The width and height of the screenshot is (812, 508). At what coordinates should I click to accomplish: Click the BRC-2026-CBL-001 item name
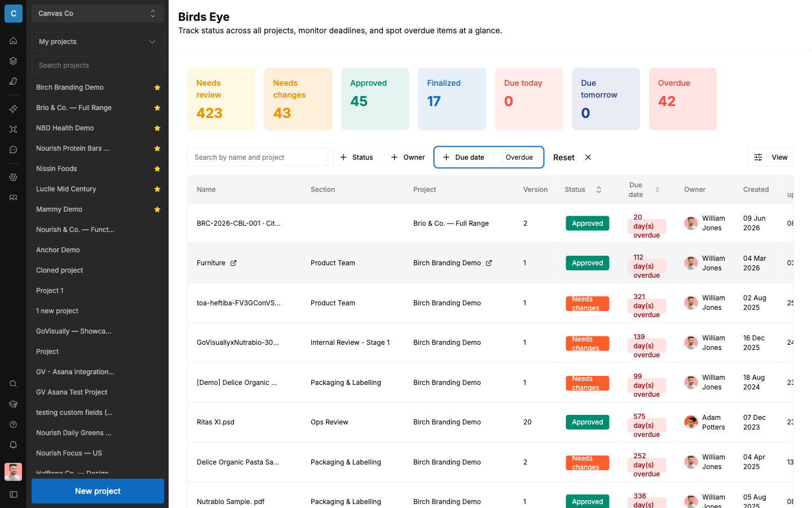239,224
